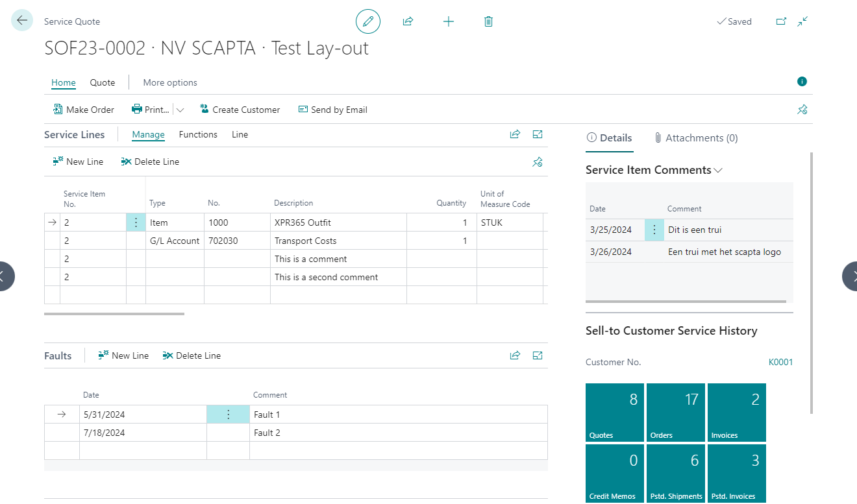This screenshot has height=504, width=857.
Task: Toggle pin on the main action bar
Action: (x=802, y=110)
